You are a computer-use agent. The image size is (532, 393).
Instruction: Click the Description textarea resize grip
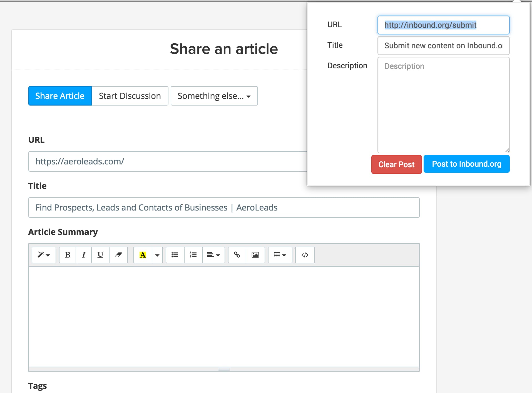[x=507, y=151]
